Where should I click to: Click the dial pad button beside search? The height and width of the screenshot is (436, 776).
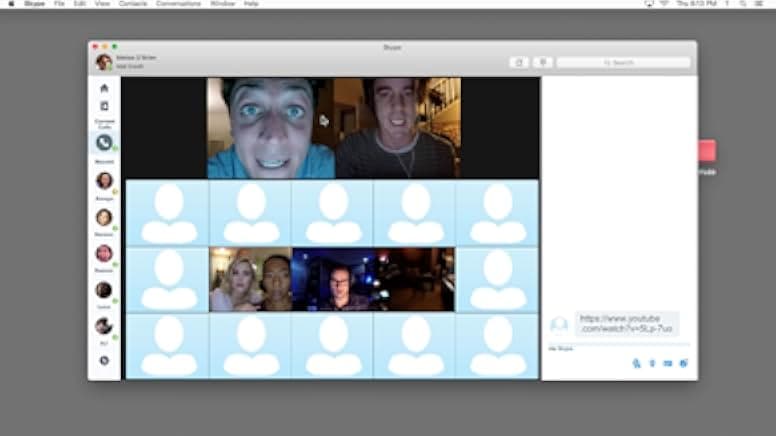542,62
